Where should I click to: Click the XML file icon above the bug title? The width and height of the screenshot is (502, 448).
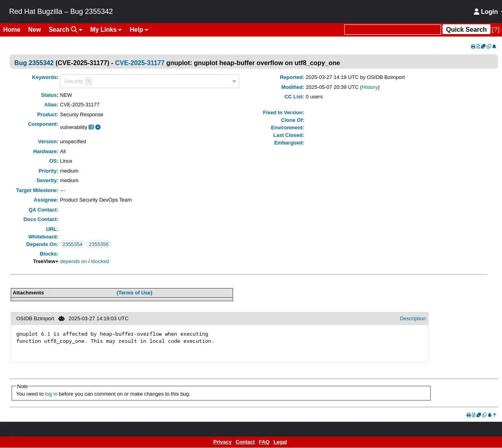[478, 46]
